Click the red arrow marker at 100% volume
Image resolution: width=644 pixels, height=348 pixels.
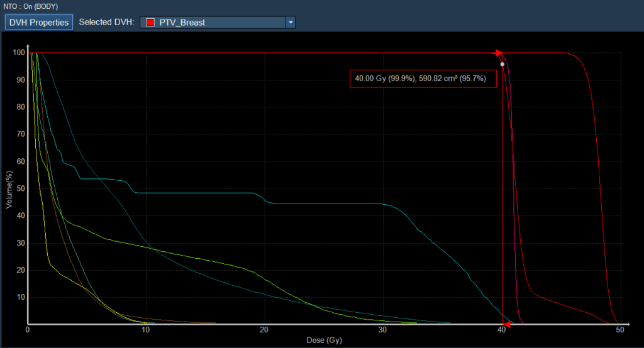point(499,53)
